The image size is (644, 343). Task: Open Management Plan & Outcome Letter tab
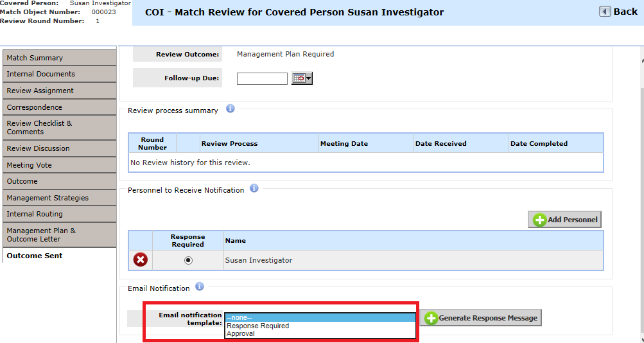60,234
